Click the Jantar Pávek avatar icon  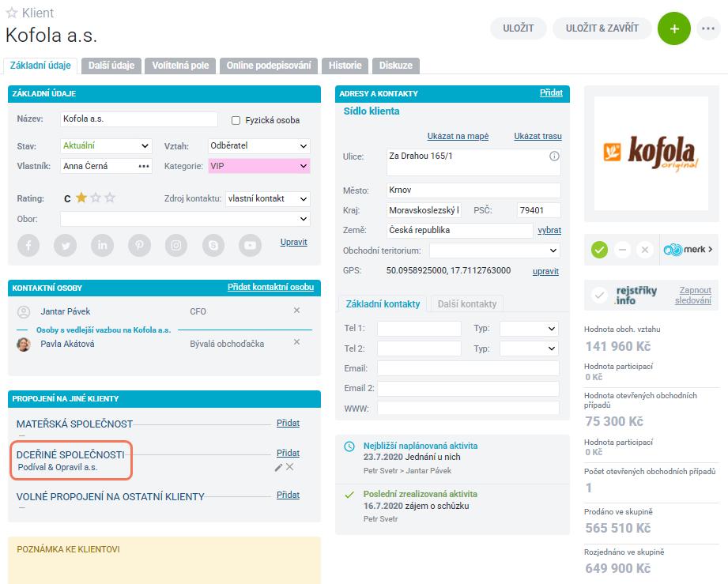[24, 311]
